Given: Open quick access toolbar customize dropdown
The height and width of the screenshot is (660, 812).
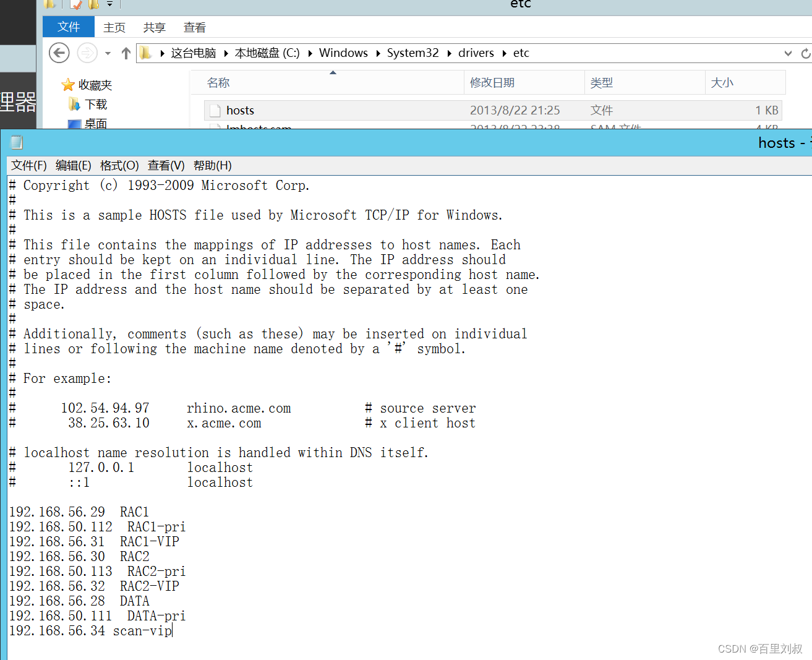Looking at the screenshot, I should click(109, 4).
